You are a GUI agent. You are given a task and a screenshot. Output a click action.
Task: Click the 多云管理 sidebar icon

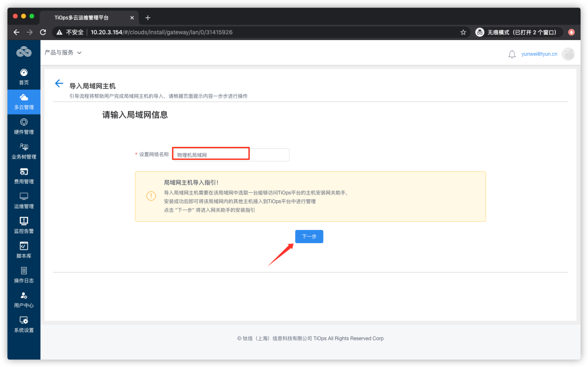[24, 102]
